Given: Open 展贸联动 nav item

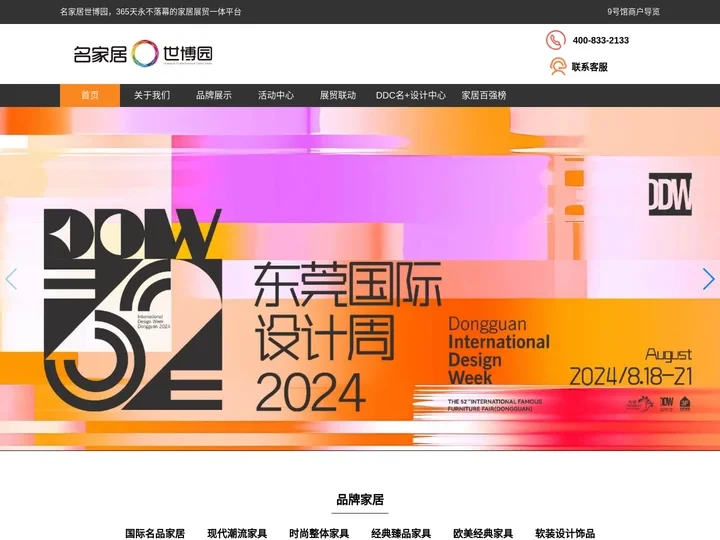Looking at the screenshot, I should pos(338,95).
